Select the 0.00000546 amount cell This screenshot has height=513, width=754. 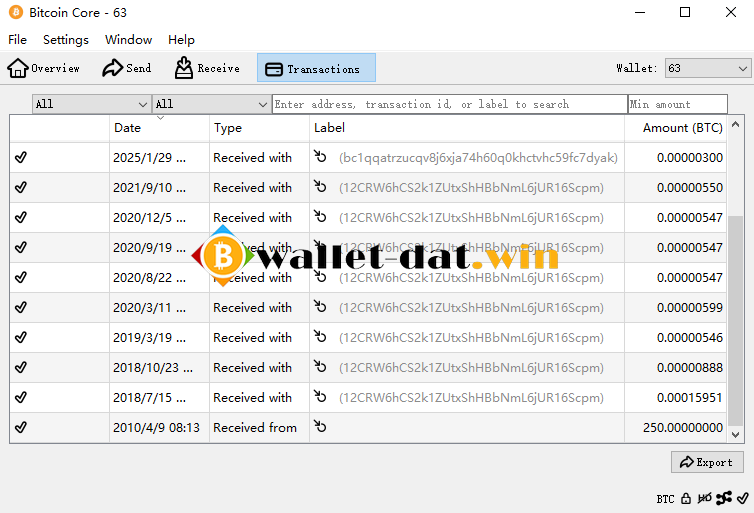[676, 338]
